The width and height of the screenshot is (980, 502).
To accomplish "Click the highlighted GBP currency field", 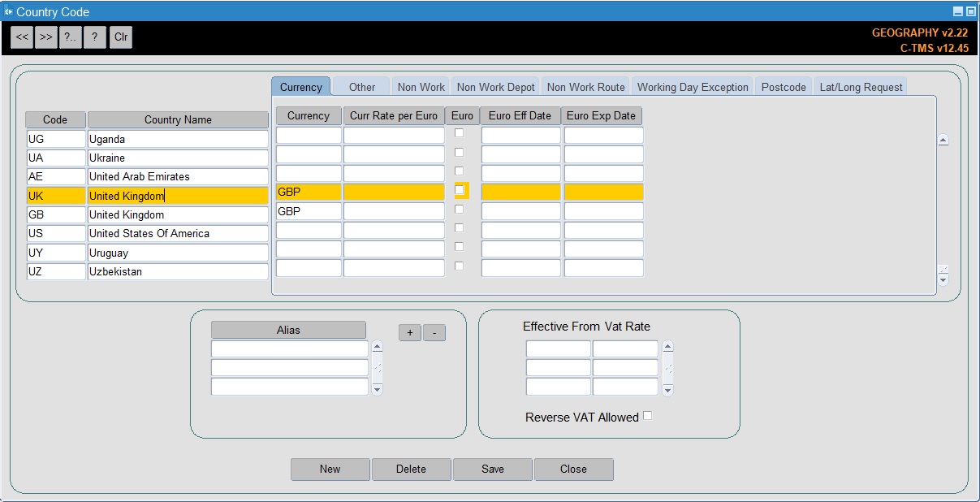I will pos(309,192).
